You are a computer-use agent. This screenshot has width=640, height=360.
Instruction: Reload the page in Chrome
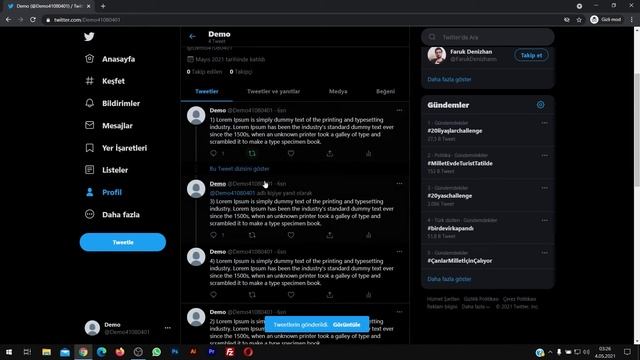pos(33,20)
